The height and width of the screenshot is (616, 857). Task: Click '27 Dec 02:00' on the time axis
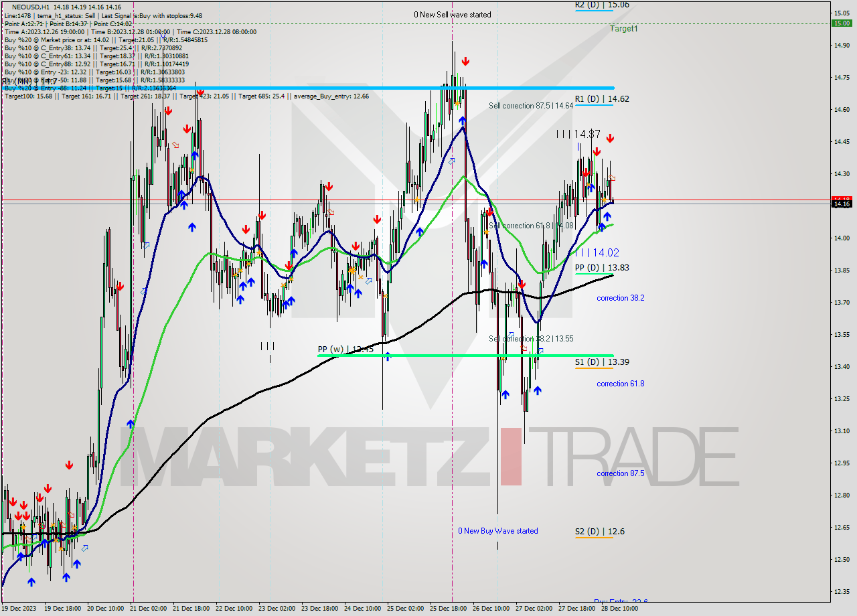534,609
